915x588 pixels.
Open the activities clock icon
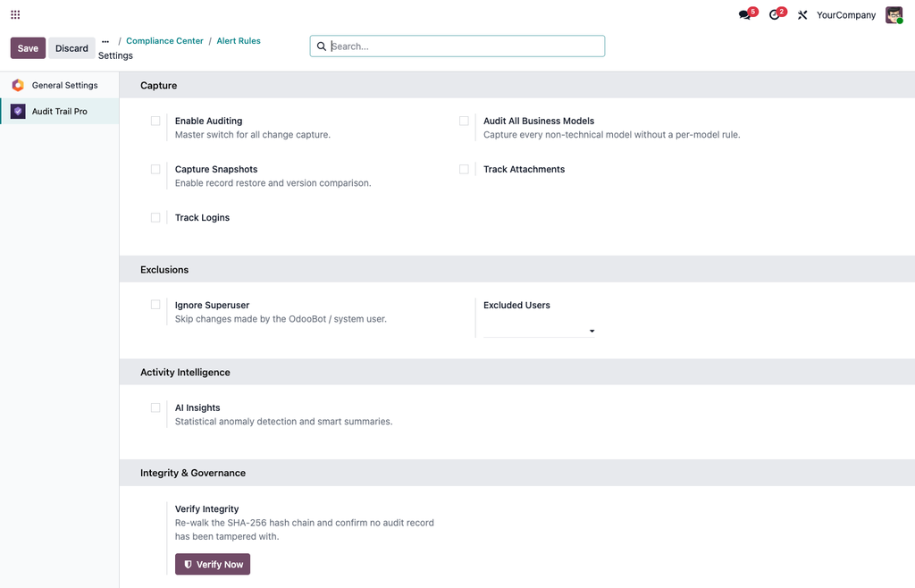[x=775, y=14]
